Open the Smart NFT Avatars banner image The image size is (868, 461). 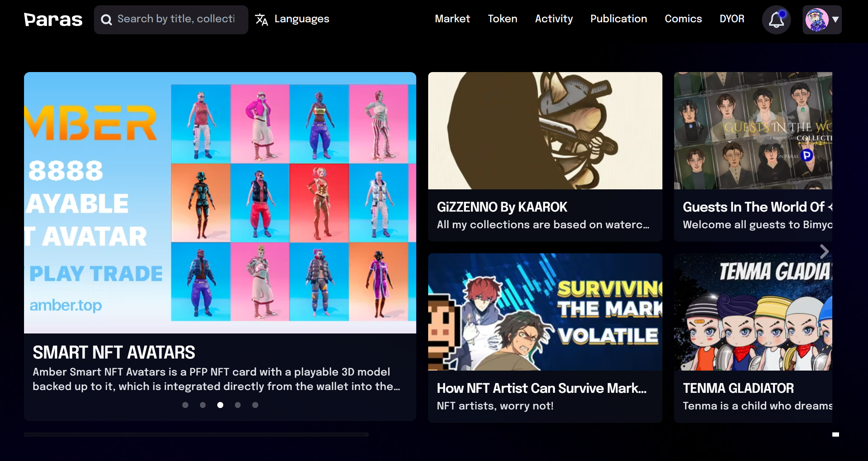pyautogui.click(x=220, y=203)
